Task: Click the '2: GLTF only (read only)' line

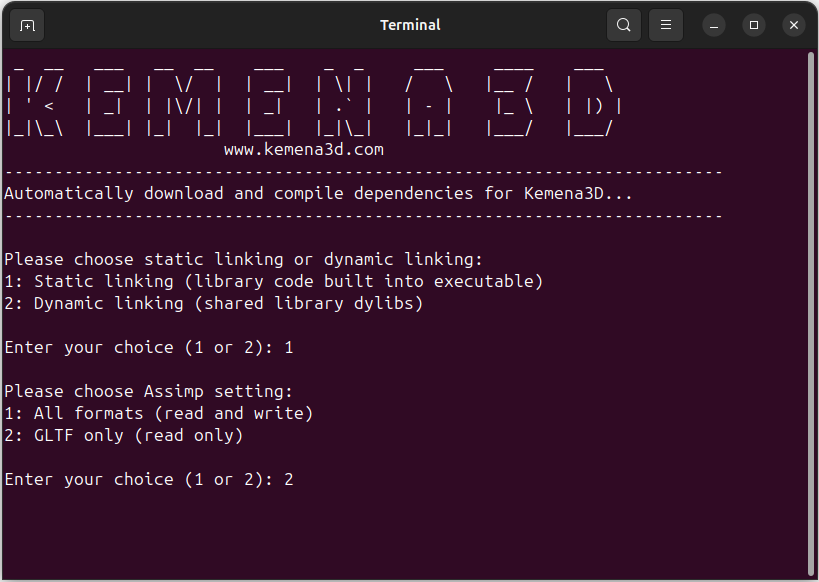Action: (x=124, y=435)
